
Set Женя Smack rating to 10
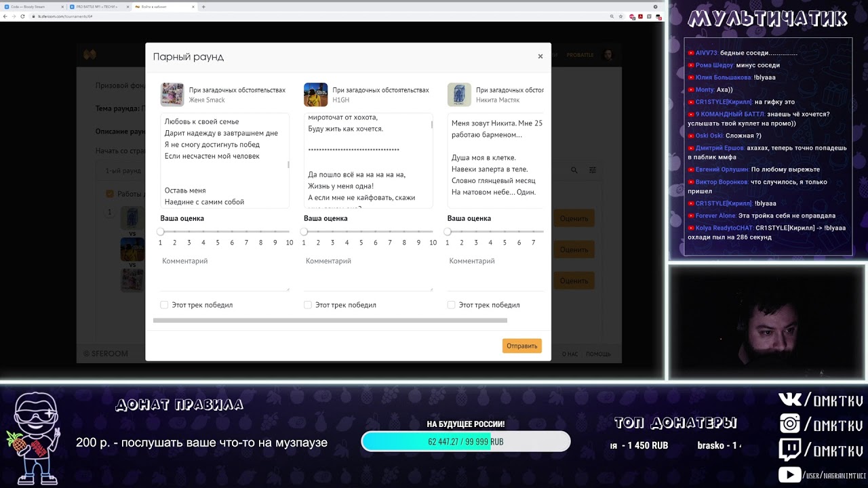point(290,243)
